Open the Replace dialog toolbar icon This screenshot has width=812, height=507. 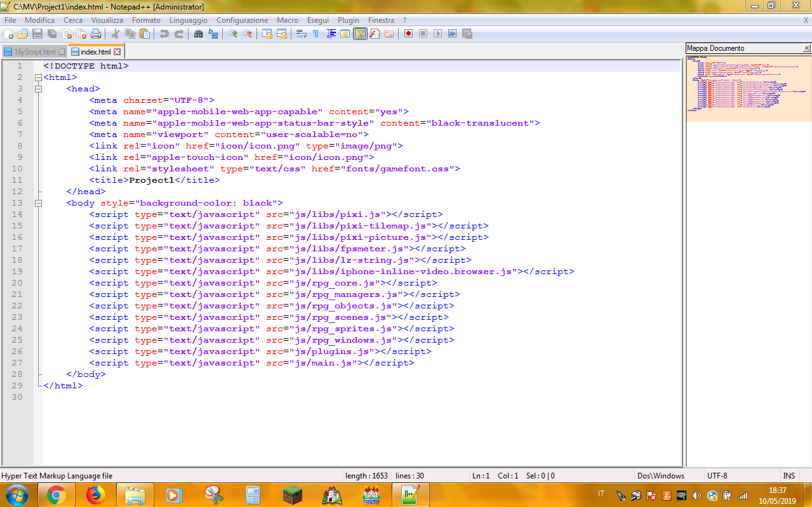[213, 34]
